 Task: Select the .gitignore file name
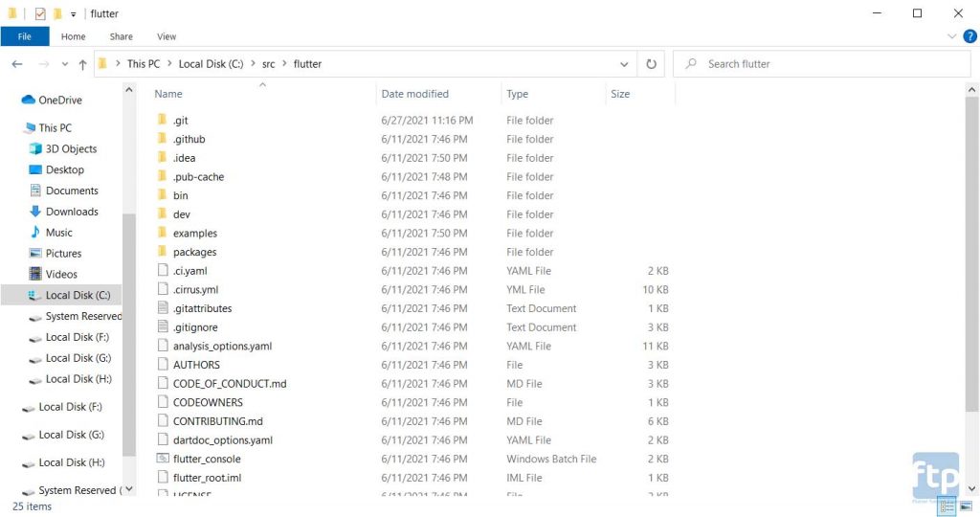point(195,326)
